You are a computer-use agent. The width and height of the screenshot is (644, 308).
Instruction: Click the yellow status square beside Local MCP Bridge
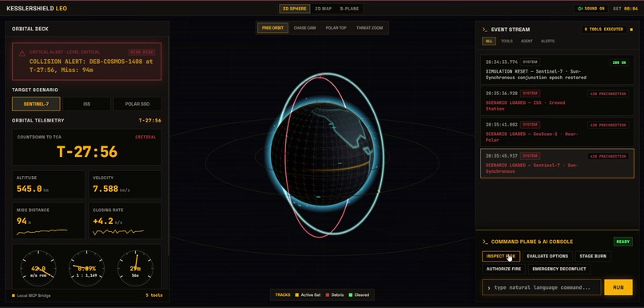tap(13, 295)
